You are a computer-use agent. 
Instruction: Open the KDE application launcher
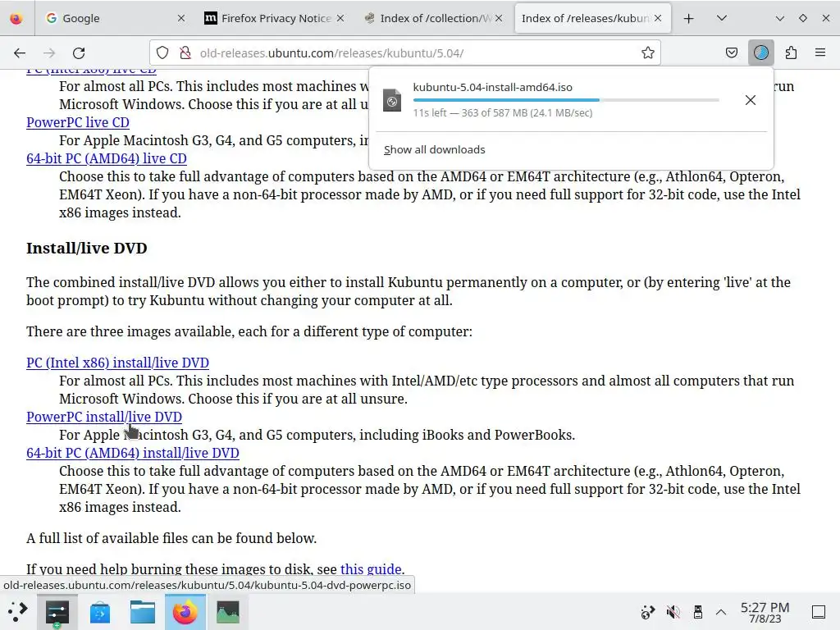17,612
